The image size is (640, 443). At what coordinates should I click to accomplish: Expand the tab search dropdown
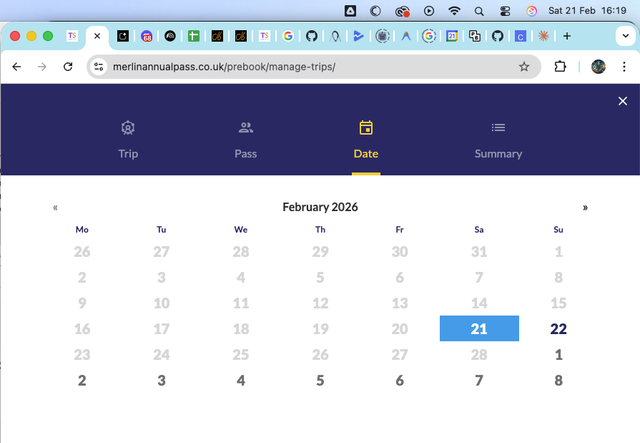(625, 36)
